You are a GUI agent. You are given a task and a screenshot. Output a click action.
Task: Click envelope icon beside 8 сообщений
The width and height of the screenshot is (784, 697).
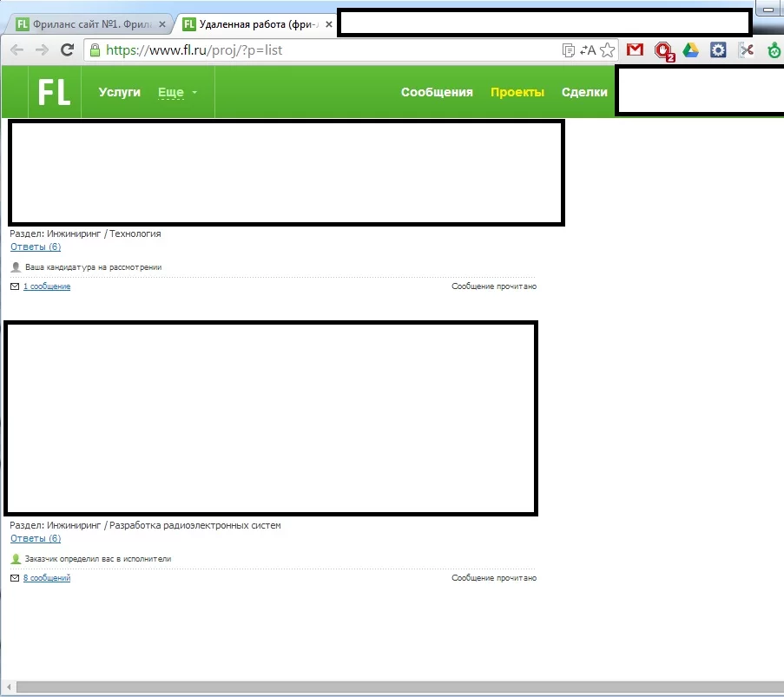pyautogui.click(x=15, y=578)
